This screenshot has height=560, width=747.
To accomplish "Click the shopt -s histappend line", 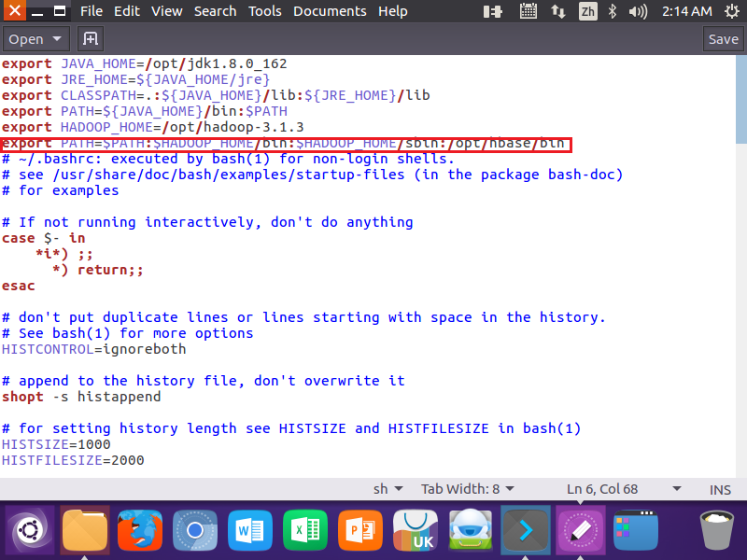I will pos(81,397).
